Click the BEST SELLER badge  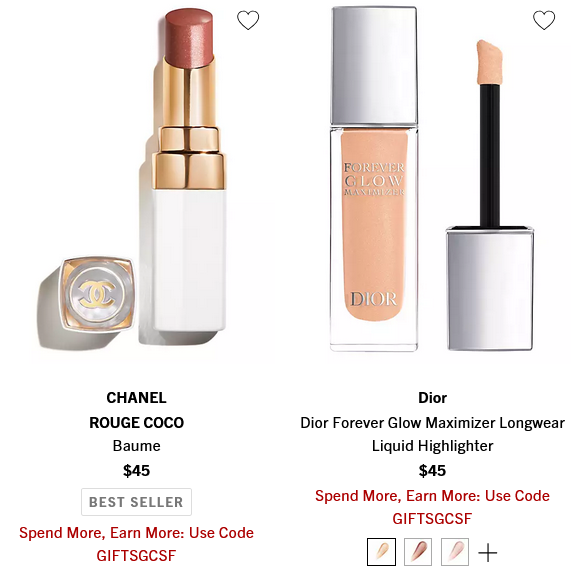click(x=136, y=502)
